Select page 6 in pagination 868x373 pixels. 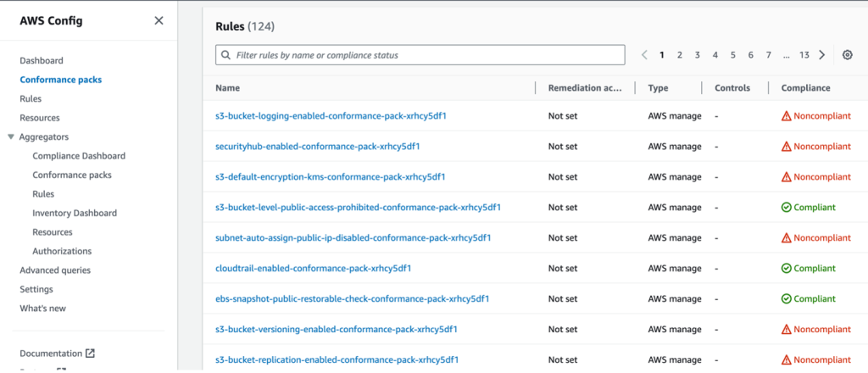click(751, 55)
